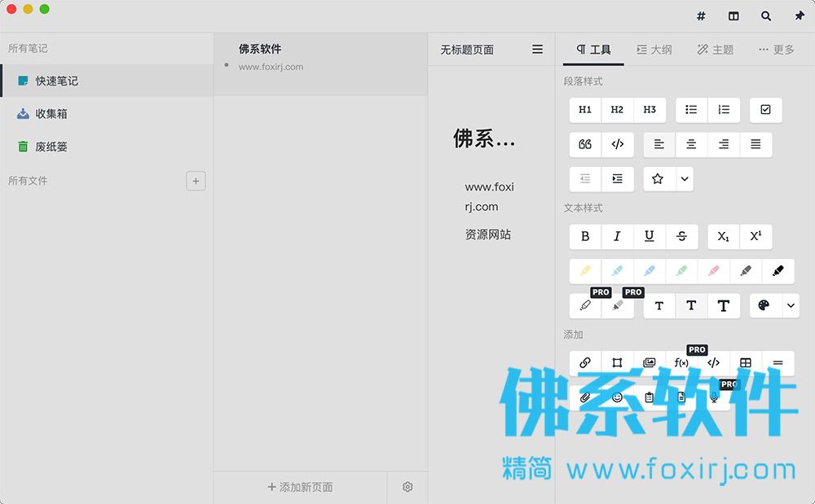815x504 pixels.
Task: Apply superscript formatting
Action: point(756,237)
